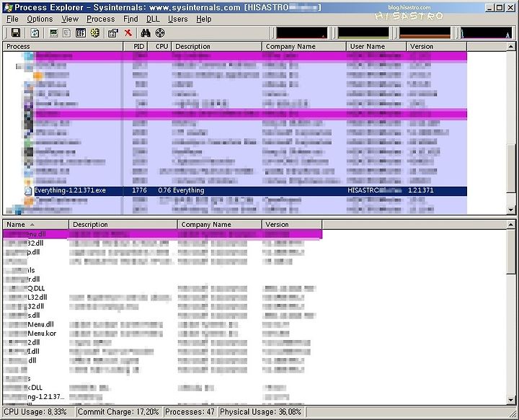Sort by the PID column header
Image resolution: width=519 pixels, height=420 pixels.
coord(136,47)
